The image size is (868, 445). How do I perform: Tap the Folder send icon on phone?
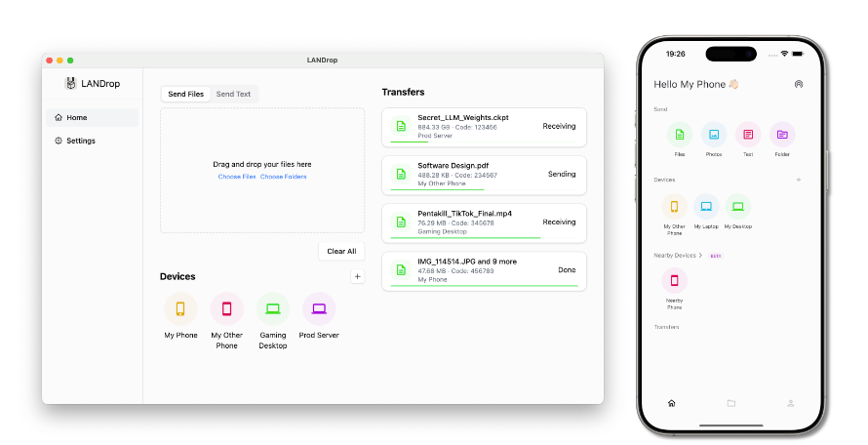pos(782,135)
